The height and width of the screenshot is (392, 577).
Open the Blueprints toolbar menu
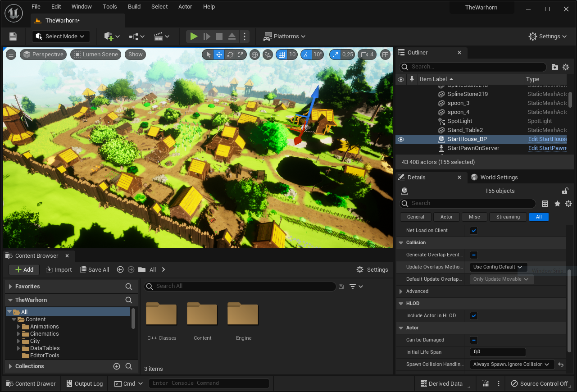coord(137,36)
